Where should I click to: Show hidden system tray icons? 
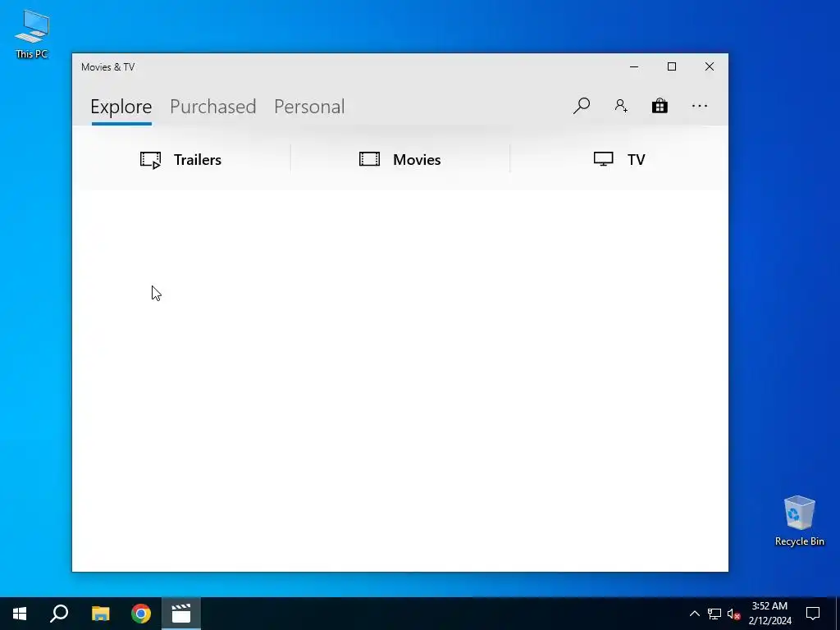click(x=694, y=614)
